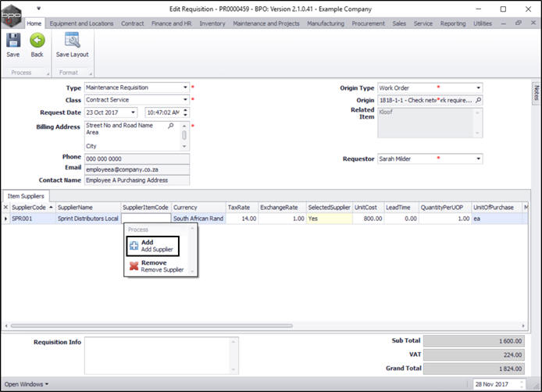Click SelectedSupplier 'Yes' cell
Screen dimensions: 542x392
pyautogui.click(x=329, y=219)
